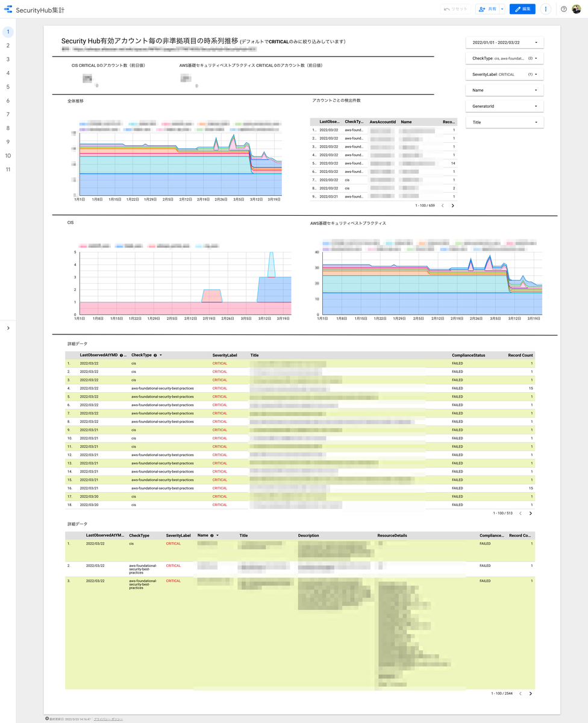Open the share button dropdown arrow
This screenshot has height=723, width=588.
click(x=502, y=9)
